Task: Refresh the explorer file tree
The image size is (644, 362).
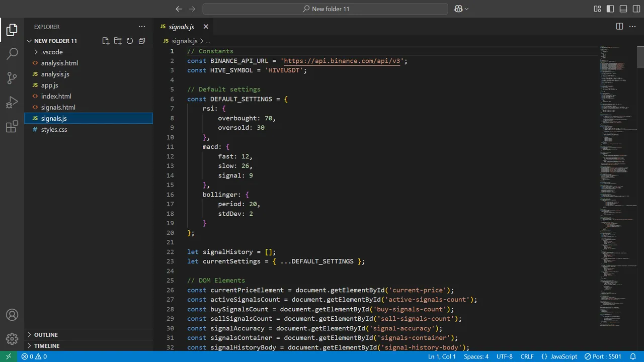Action: click(x=130, y=41)
